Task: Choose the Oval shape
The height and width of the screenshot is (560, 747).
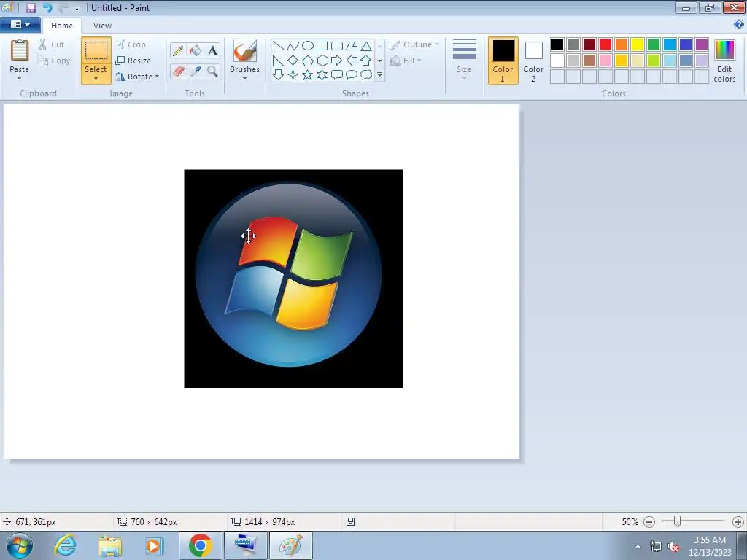Action: tap(308, 46)
